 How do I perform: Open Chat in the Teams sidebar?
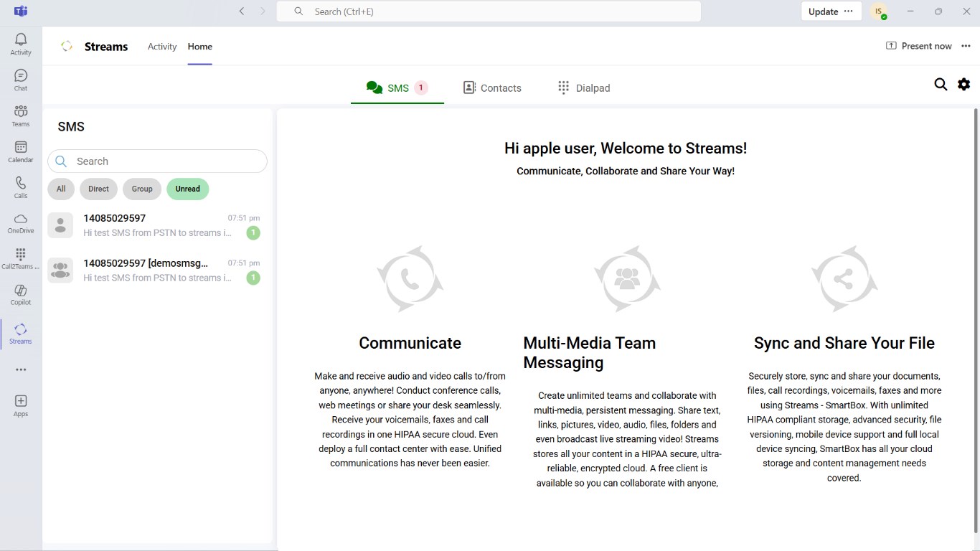(x=21, y=80)
